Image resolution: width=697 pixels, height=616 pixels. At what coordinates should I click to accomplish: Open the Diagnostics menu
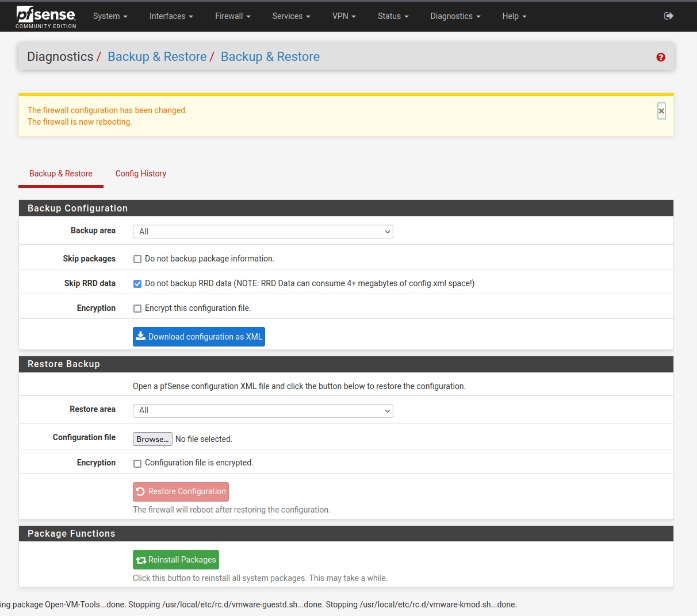coord(455,16)
